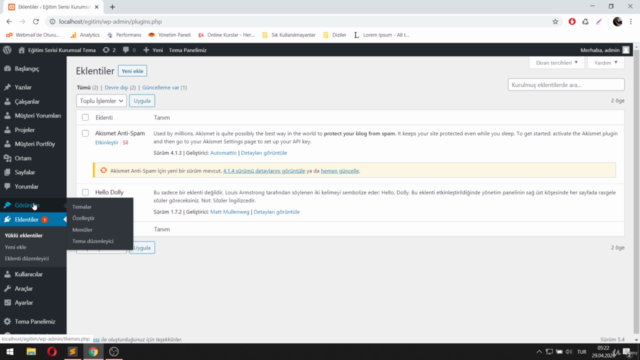Image resolution: width=640 pixels, height=360 pixels.
Task: View Hello Dolly Detayları görüntüle link
Action: pyautogui.click(x=277, y=212)
